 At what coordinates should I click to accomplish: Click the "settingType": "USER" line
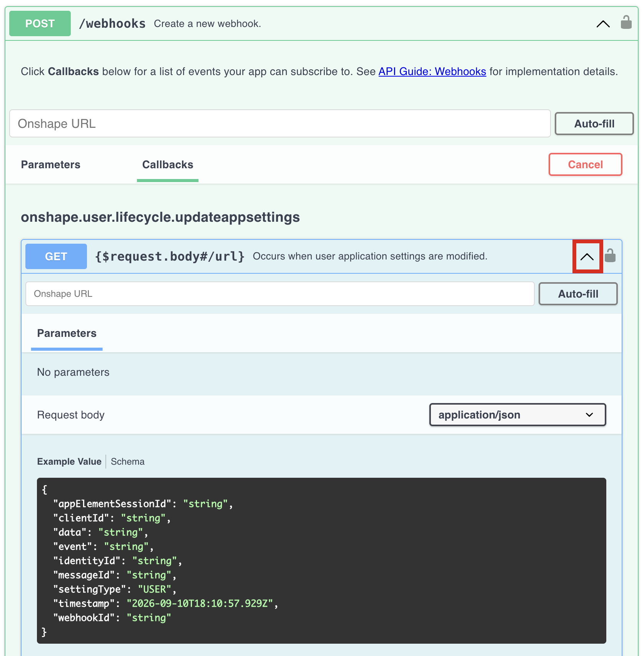point(115,589)
